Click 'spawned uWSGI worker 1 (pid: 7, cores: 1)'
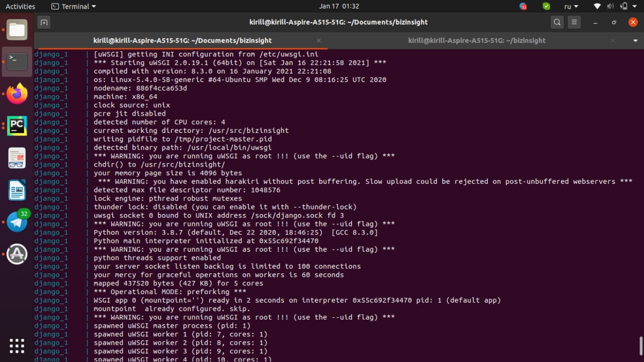644x362 pixels. click(x=181, y=334)
